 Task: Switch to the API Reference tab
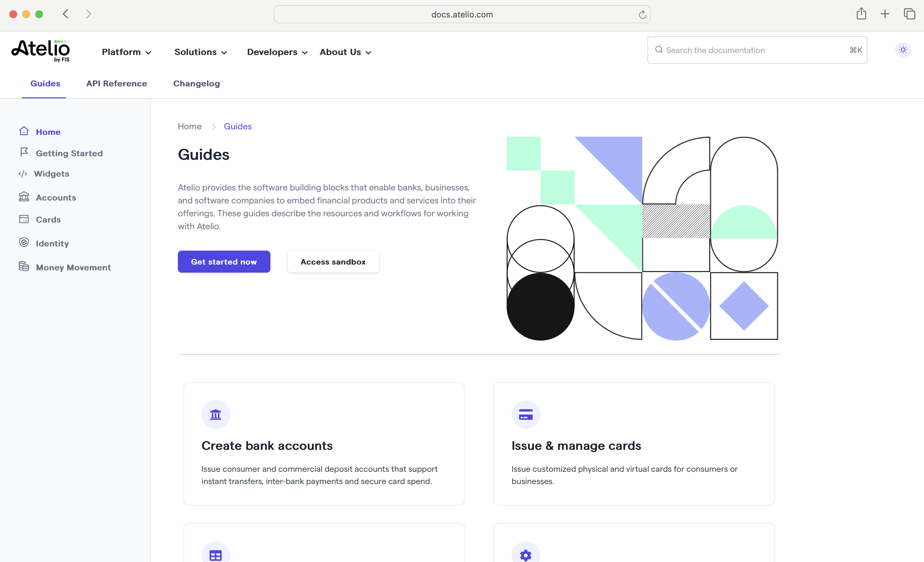point(117,84)
